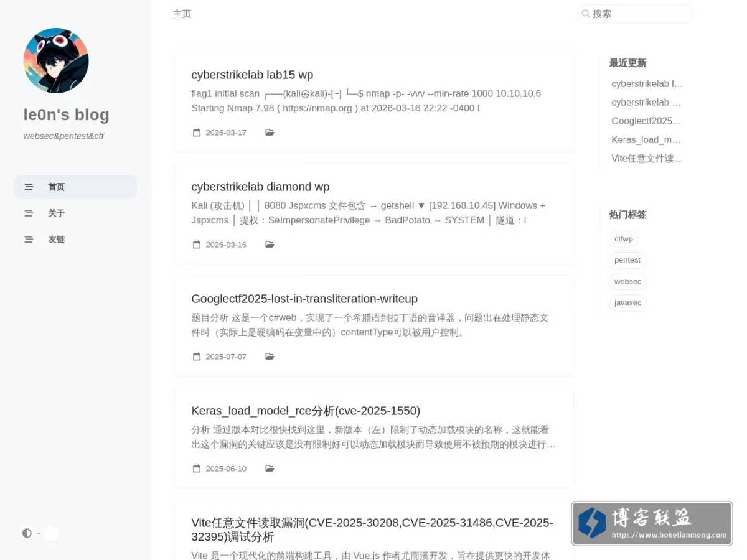Open recent update 'cyberstrikelab l…'
The width and height of the screenshot is (747, 560).
click(x=647, y=83)
